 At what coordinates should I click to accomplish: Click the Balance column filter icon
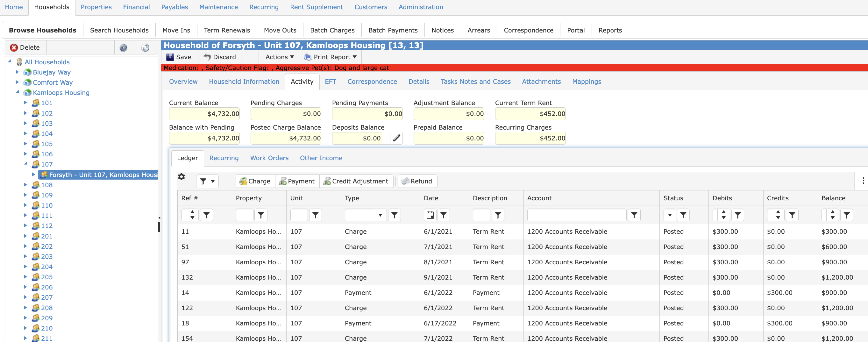[847, 215]
